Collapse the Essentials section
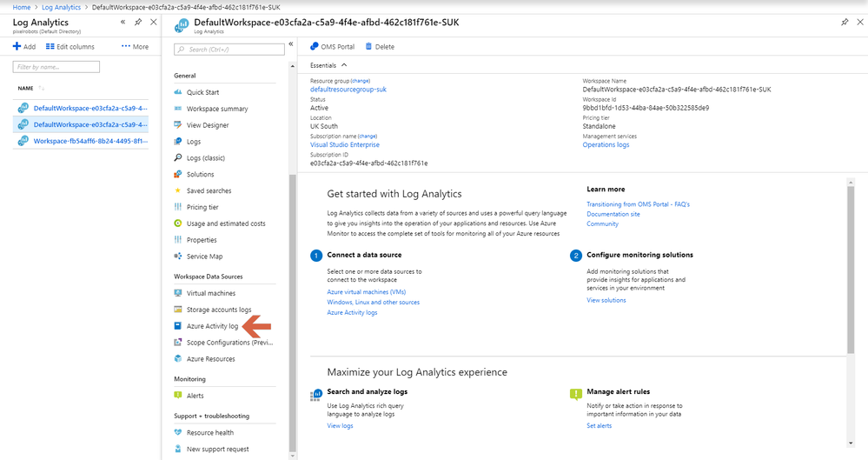The image size is (868, 460). 344,65
